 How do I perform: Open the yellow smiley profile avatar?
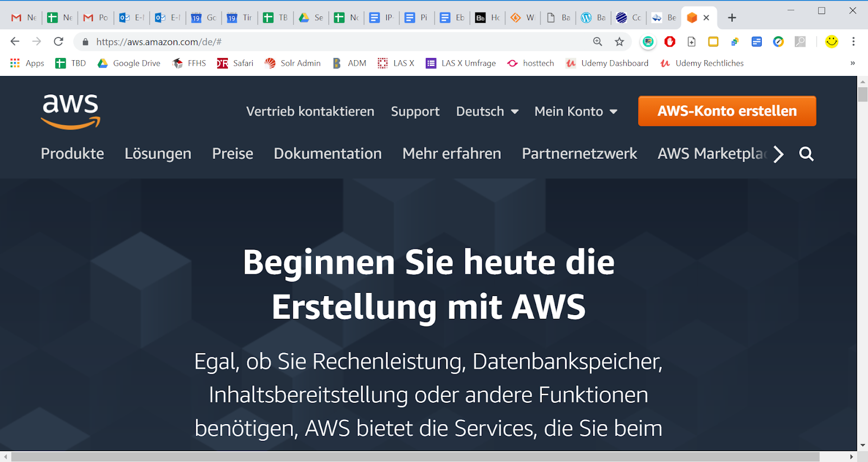[832, 42]
